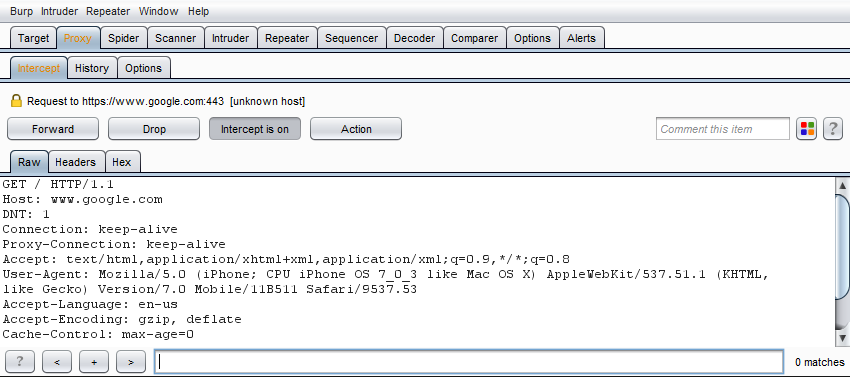Screen dimensions: 850x377
Task: Switch to the Hex view tab
Action: (122, 162)
